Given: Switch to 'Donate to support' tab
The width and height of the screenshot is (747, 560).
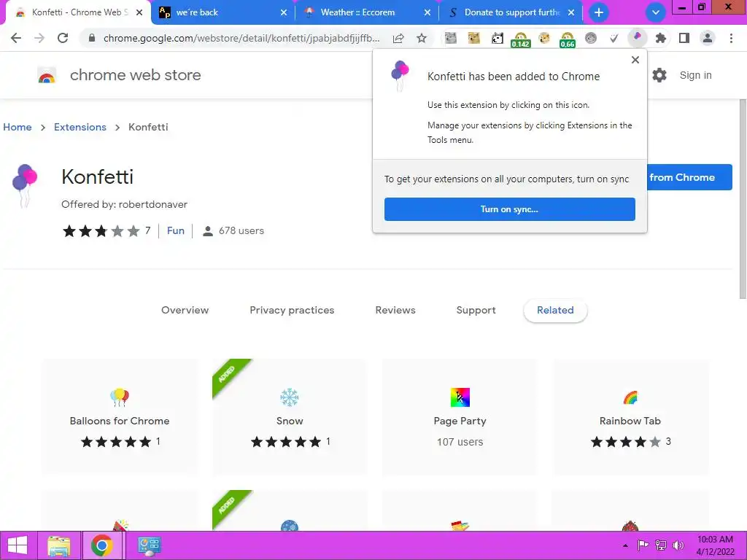Looking at the screenshot, I should coord(511,12).
